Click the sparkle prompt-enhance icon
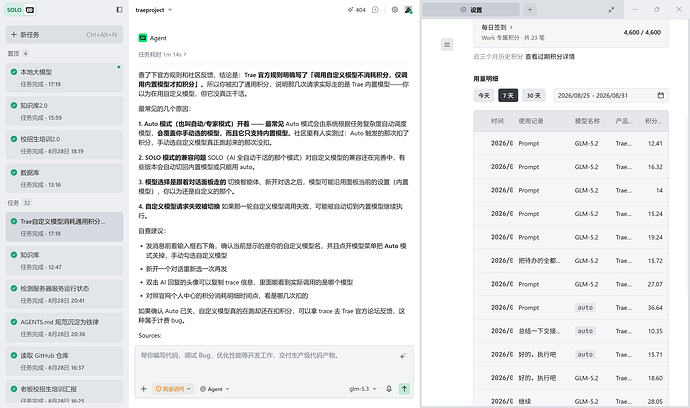Screen dimensions: 690x408 click(x=402, y=356)
